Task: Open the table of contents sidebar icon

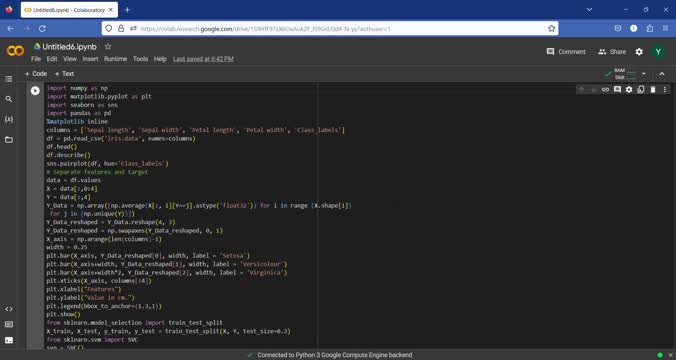Action: pos(9,79)
